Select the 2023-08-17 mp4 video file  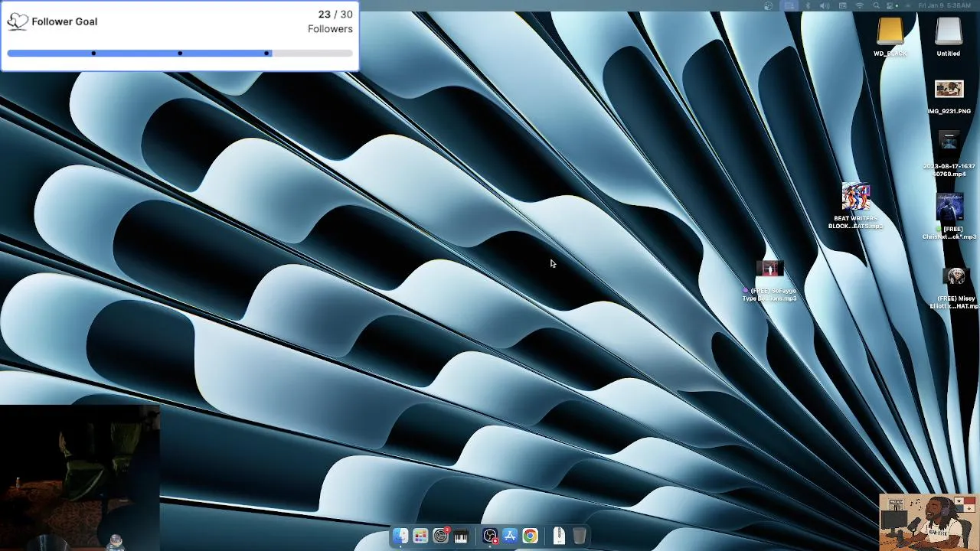pos(949,142)
